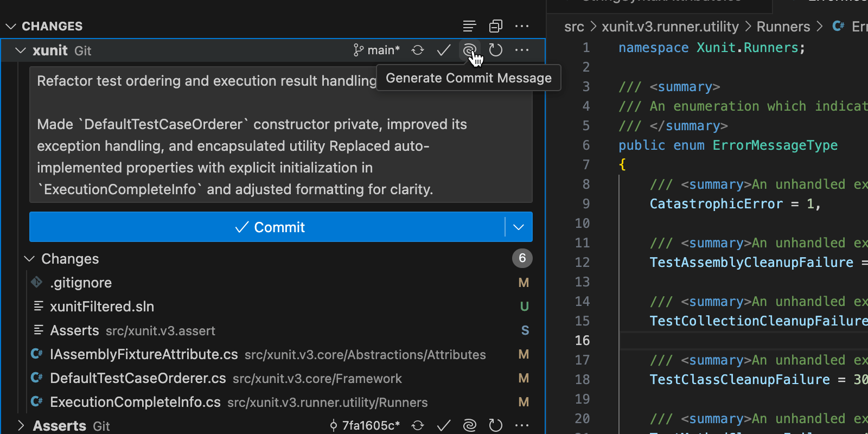Click Runners in the breadcrumb path
Viewport: 868px width, 434px height.
[x=783, y=27]
